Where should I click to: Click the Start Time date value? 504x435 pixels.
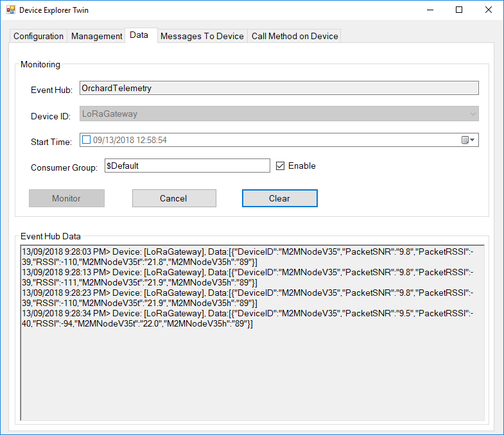(x=130, y=140)
